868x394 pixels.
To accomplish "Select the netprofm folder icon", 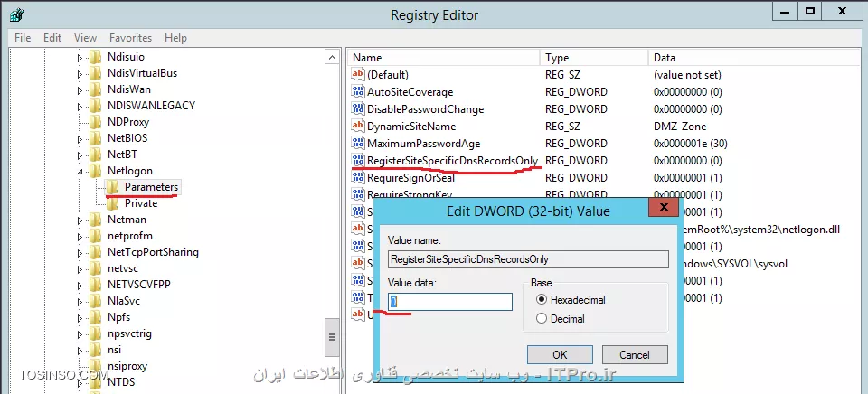I will click(95, 236).
